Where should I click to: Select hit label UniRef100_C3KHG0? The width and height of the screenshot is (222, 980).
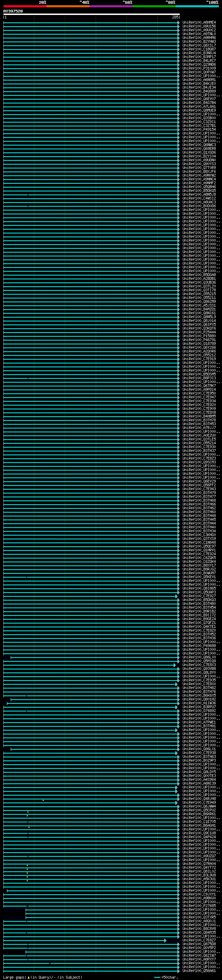point(199,535)
